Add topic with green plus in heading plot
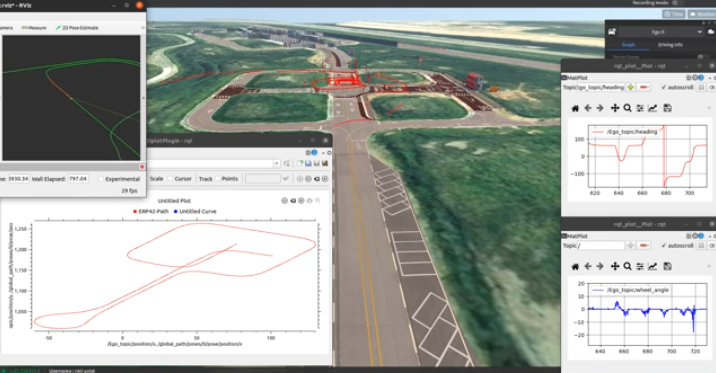 pyautogui.click(x=631, y=87)
